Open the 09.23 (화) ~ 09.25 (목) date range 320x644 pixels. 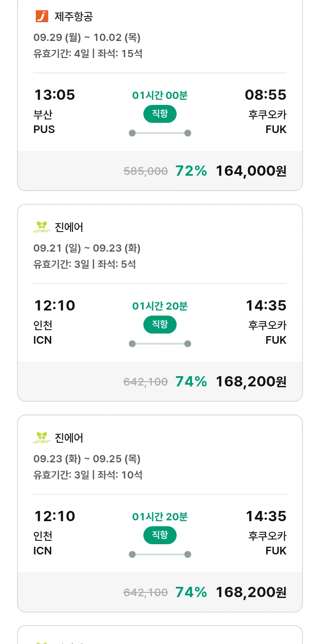87,459
